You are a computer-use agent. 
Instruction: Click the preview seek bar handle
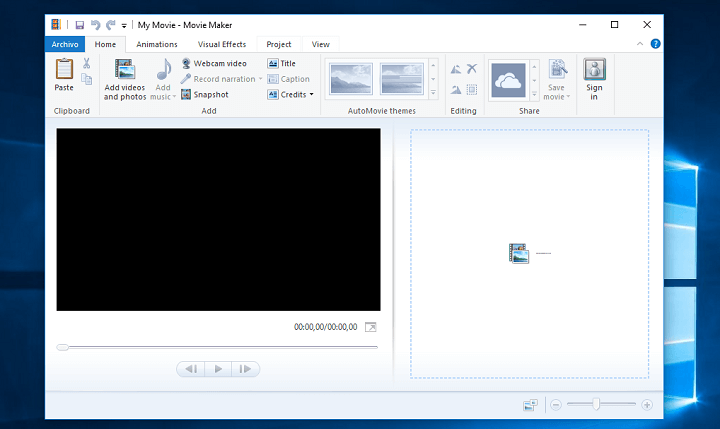(x=62, y=347)
